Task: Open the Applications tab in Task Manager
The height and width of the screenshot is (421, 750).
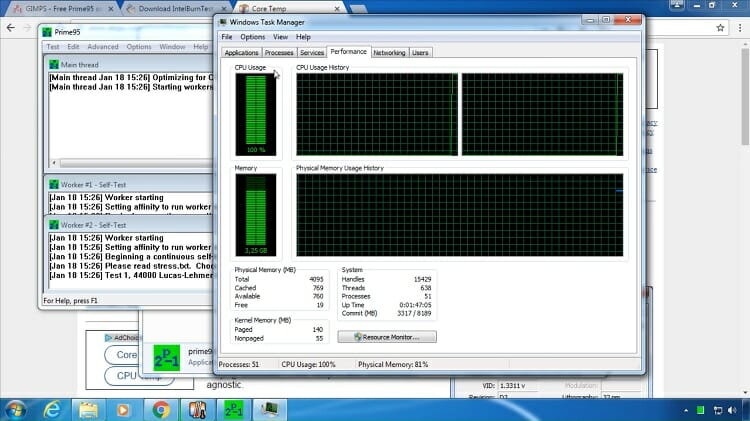Action: click(x=242, y=53)
